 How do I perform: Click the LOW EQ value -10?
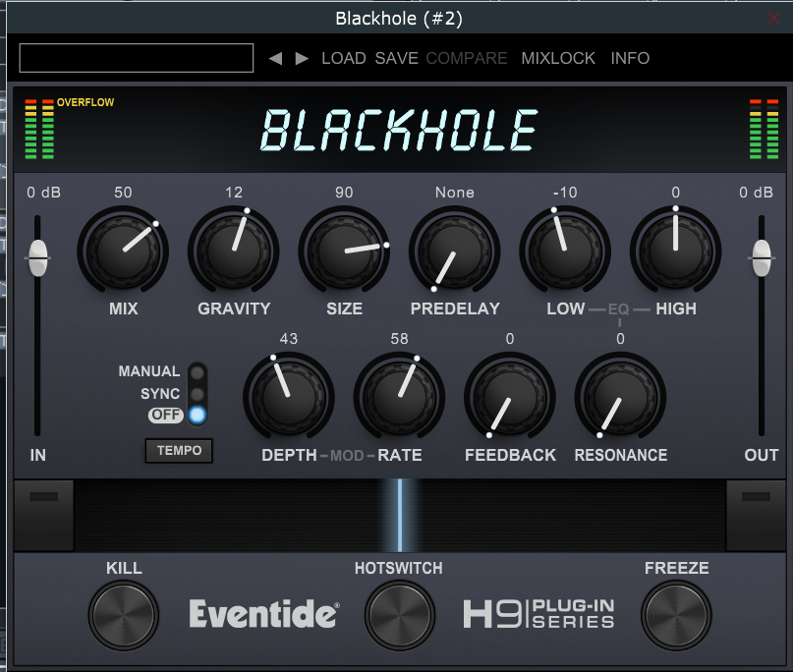(x=565, y=193)
